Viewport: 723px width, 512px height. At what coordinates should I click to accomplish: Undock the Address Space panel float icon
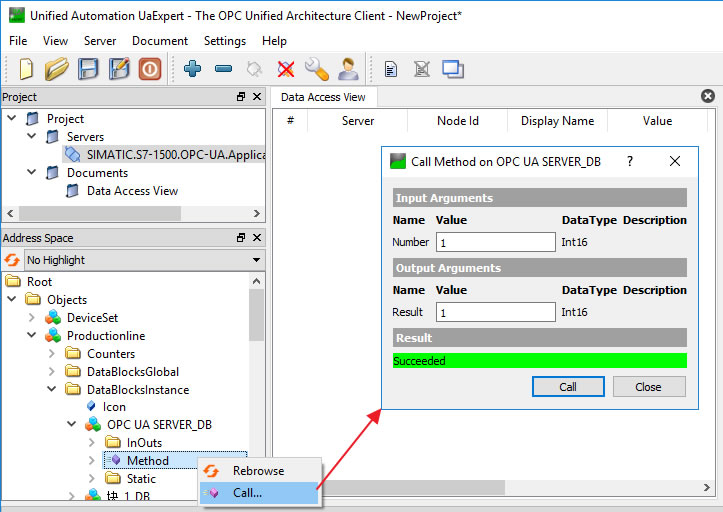(241, 237)
